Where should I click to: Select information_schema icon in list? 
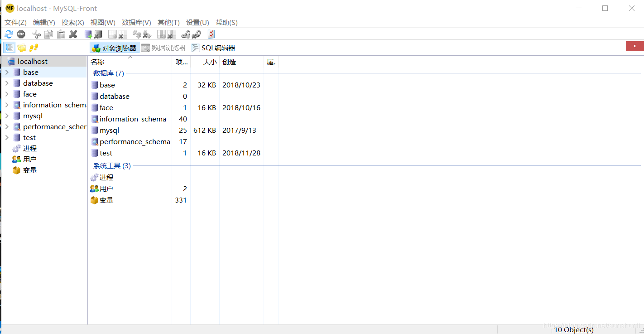coord(95,119)
